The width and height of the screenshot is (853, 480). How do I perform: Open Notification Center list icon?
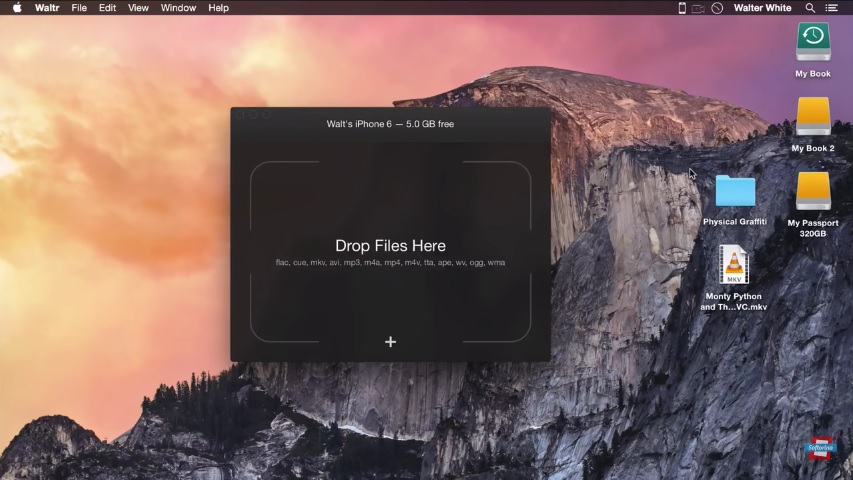click(831, 8)
